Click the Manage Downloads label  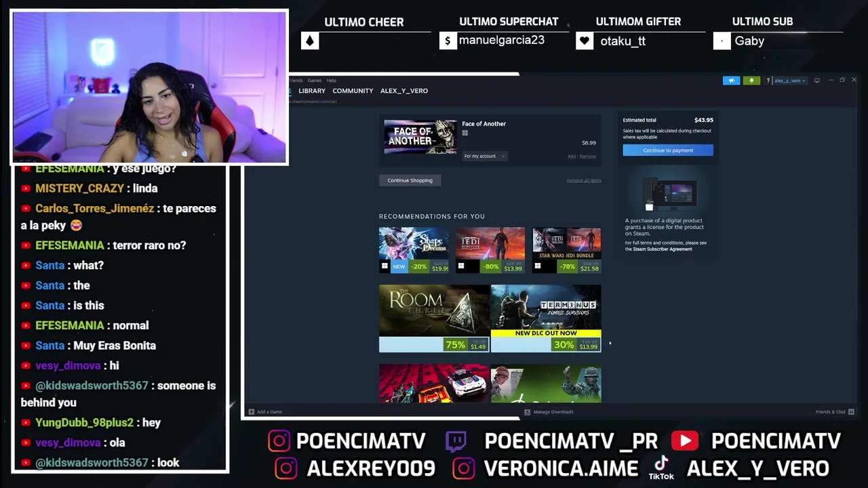(x=553, y=412)
